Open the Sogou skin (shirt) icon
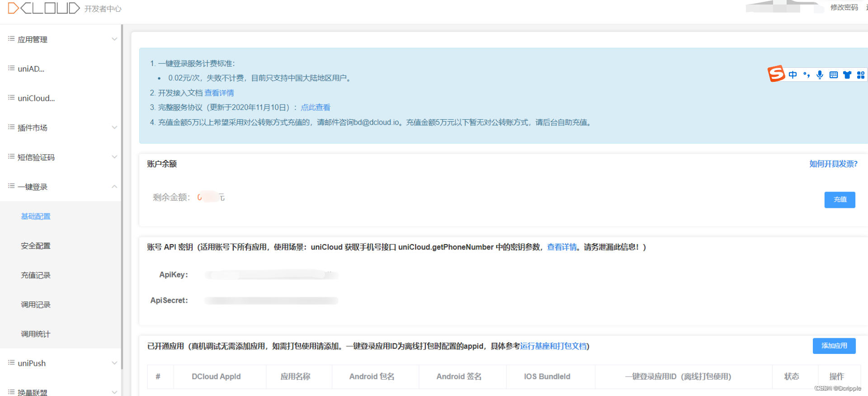Screen dimensions: 868x396 847,75
